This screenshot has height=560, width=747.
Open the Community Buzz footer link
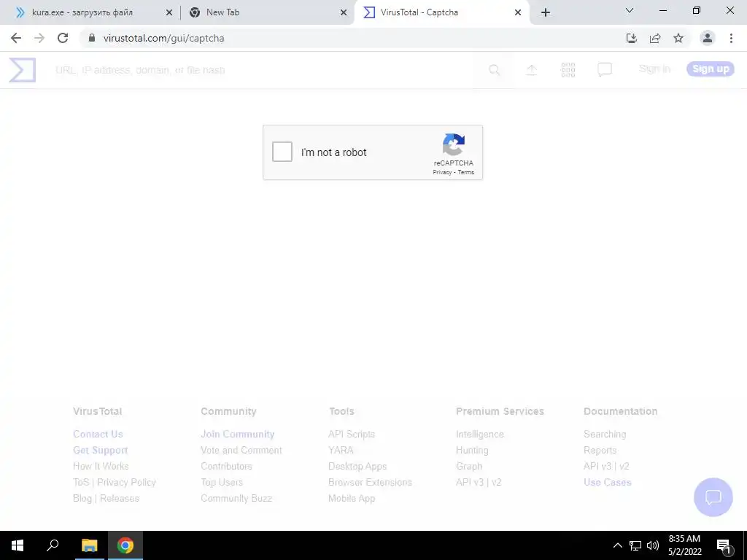236,498
